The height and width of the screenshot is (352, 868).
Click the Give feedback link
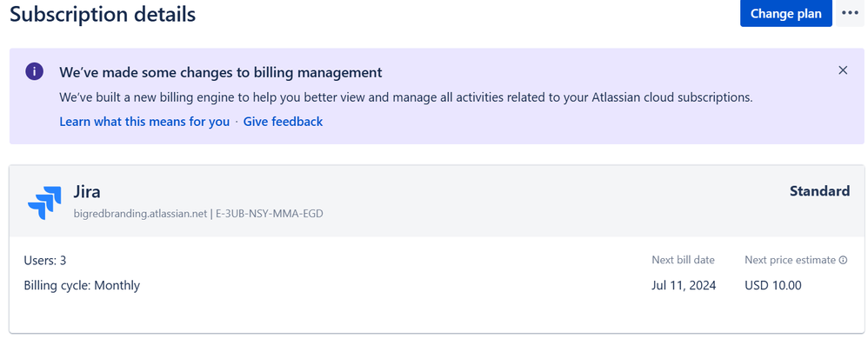(x=283, y=122)
